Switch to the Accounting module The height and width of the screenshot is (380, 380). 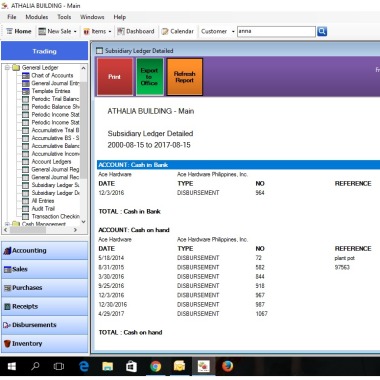(45, 251)
